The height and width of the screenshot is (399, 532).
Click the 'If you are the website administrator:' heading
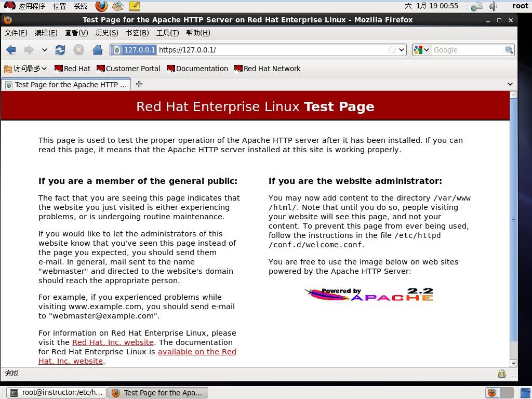click(355, 181)
